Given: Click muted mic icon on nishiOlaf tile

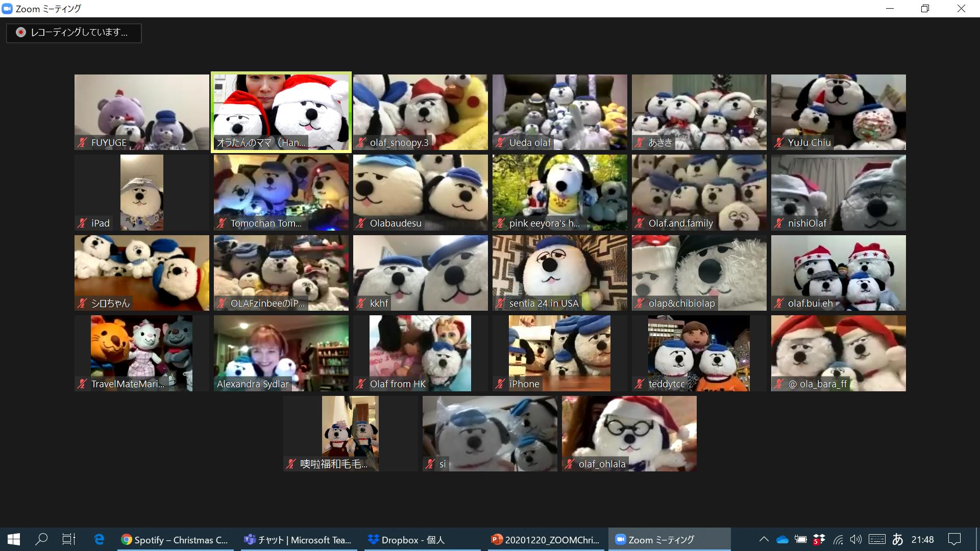Looking at the screenshot, I should click(x=779, y=223).
